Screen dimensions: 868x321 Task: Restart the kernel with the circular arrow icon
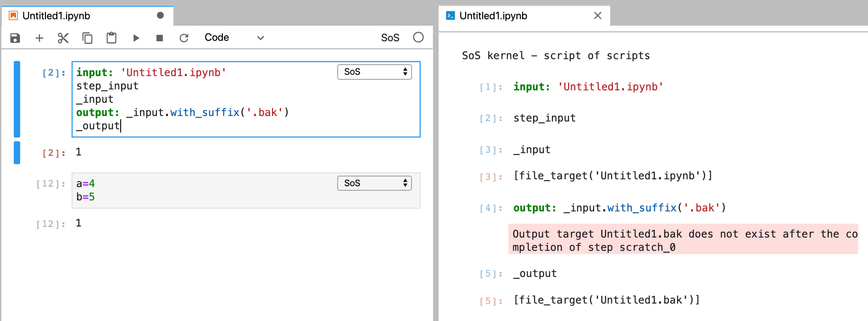coord(184,38)
